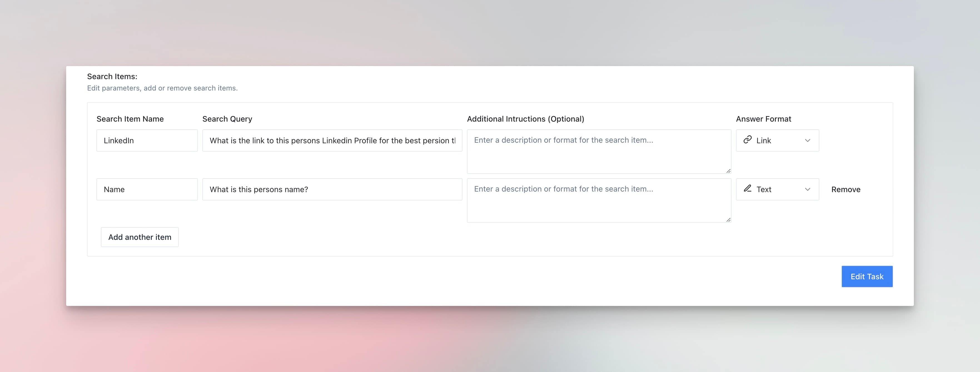Expand the Text answer format chevron
The width and height of the screenshot is (980, 372).
click(x=807, y=189)
